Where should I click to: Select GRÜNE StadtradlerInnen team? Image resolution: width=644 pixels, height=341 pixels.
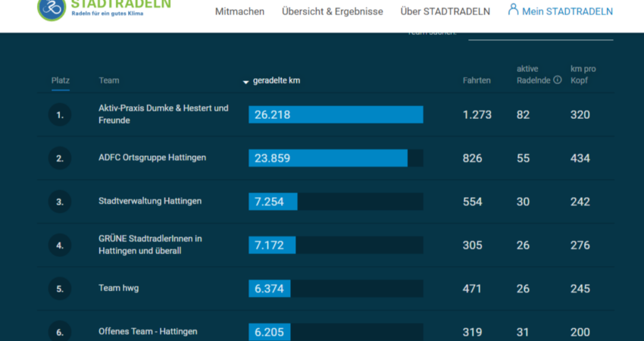(150, 245)
